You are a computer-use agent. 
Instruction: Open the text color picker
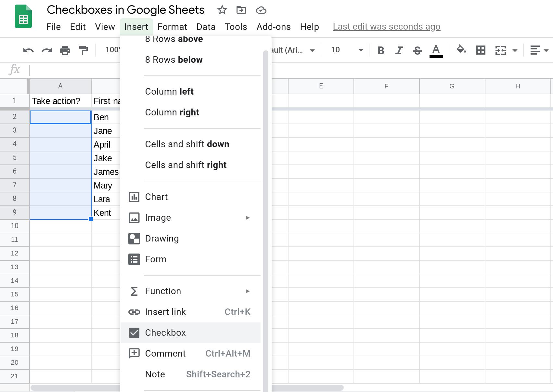pos(436,51)
